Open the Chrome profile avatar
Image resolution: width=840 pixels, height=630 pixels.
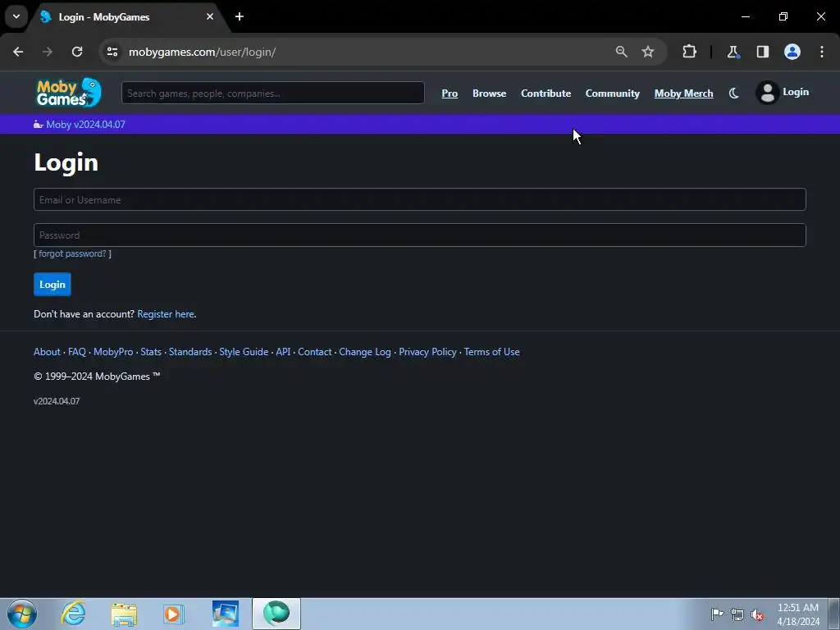(x=792, y=52)
